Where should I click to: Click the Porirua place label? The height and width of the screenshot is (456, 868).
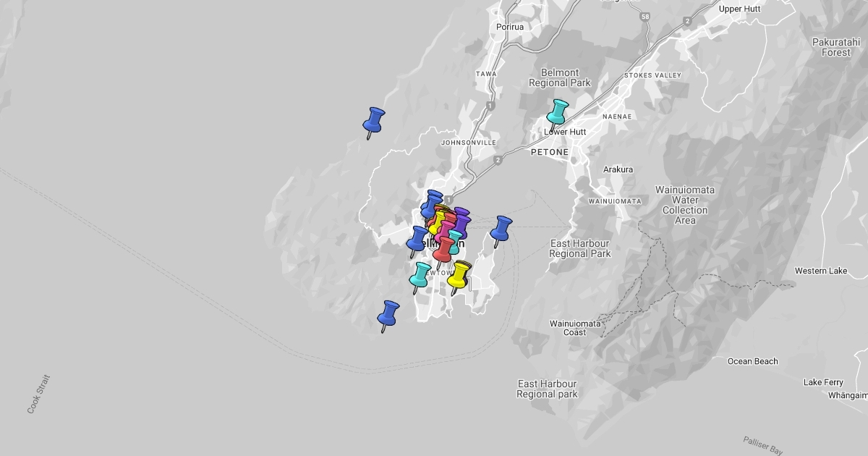pos(509,27)
